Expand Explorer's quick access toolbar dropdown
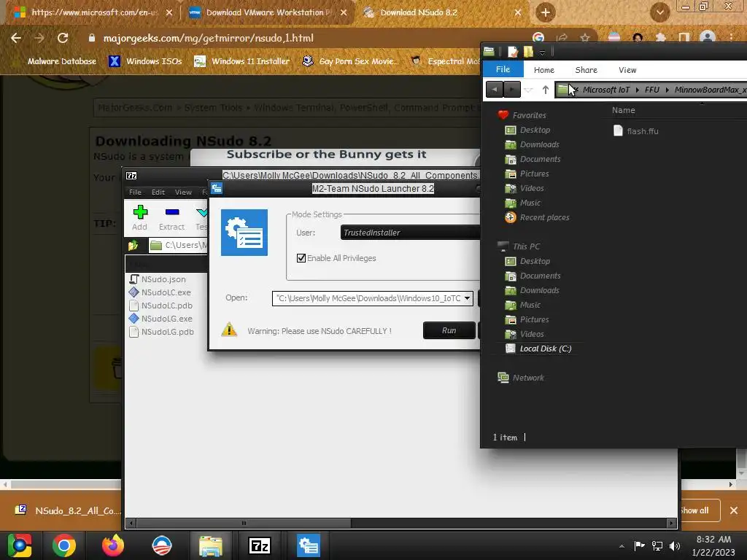Image resolution: width=747 pixels, height=560 pixels. click(542, 52)
